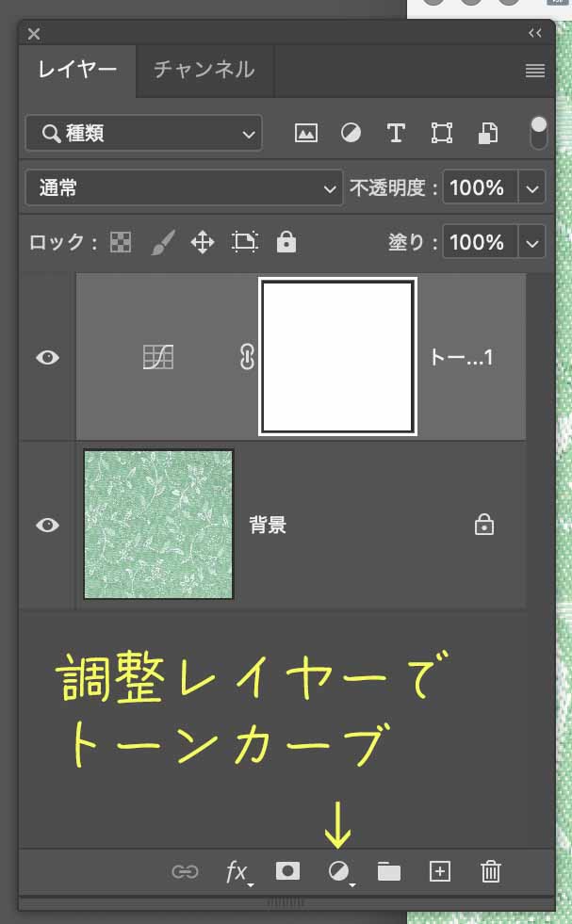The height and width of the screenshot is (924, 572).
Task: Expand the 不透明度 opacity dropdown arrow
Action: 533,188
